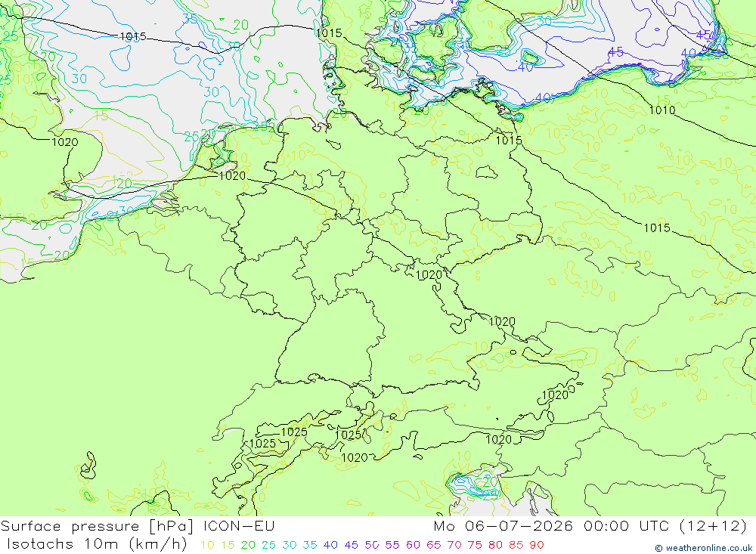
Task: Click the 'Isotachs 10m (km/h)' legend label
Action: [x=97, y=544]
